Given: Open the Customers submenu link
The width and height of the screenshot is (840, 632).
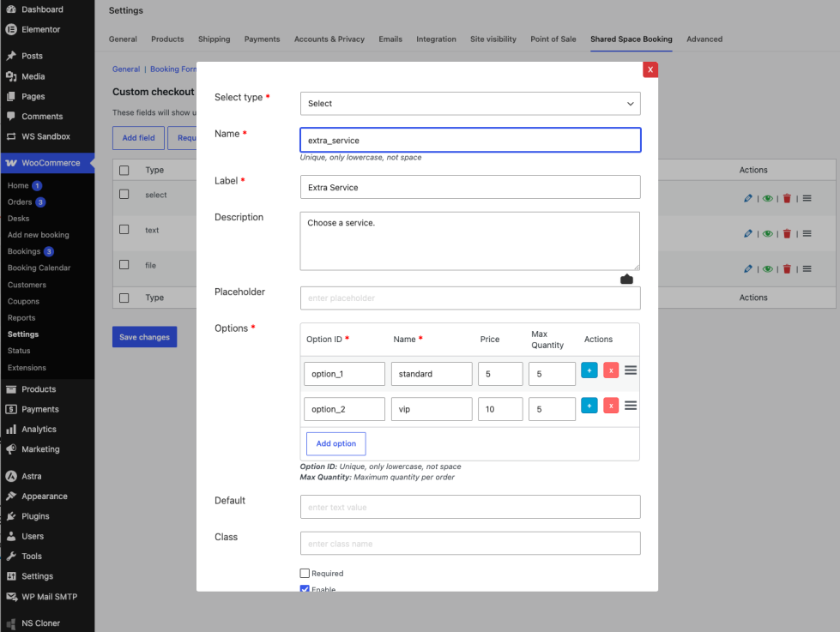Looking at the screenshot, I should tap(27, 285).
